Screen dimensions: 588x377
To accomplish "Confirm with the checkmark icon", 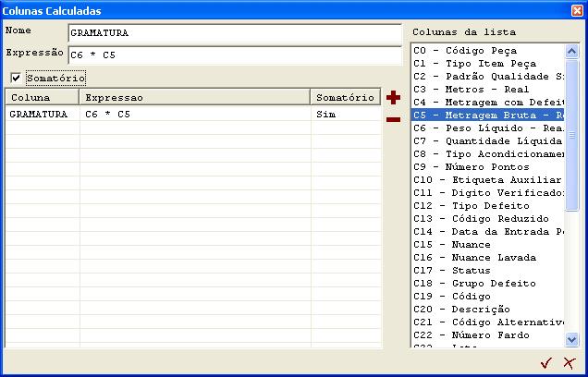I will click(546, 363).
